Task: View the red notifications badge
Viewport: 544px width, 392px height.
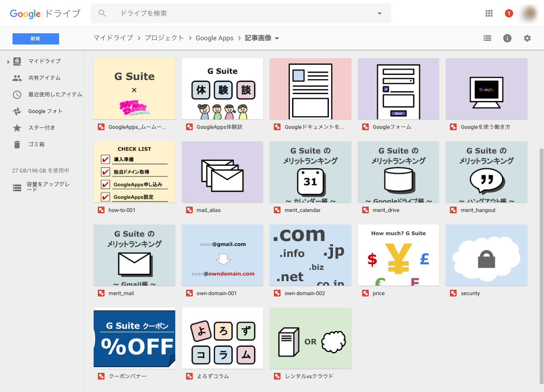Action: pyautogui.click(x=509, y=13)
